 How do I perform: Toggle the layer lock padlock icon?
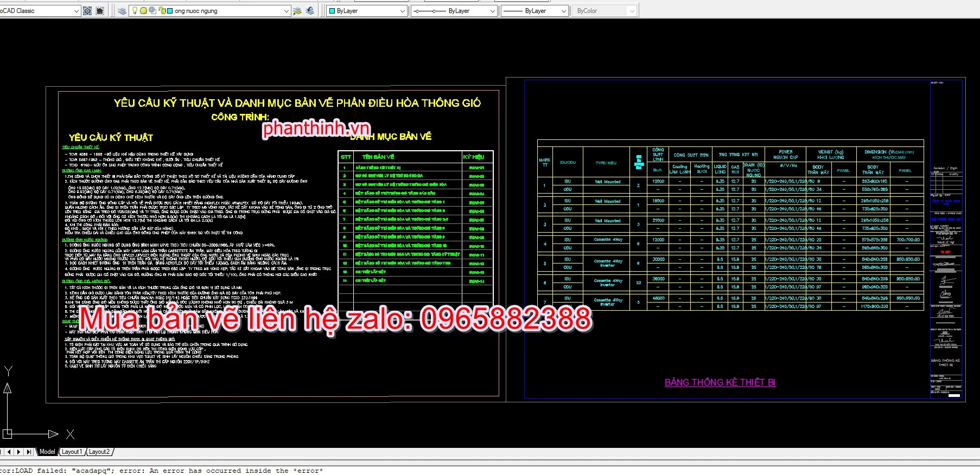161,11
